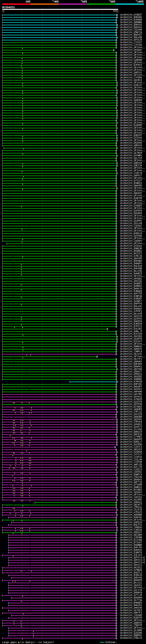Select hit label UniRef100_A8P7F3
The height and width of the screenshot is (644, 146).
[x=131, y=613]
